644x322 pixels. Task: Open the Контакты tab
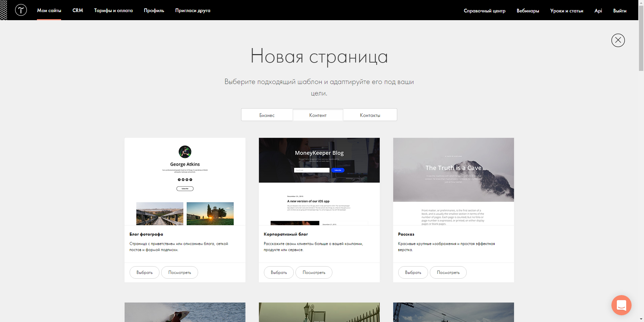370,115
